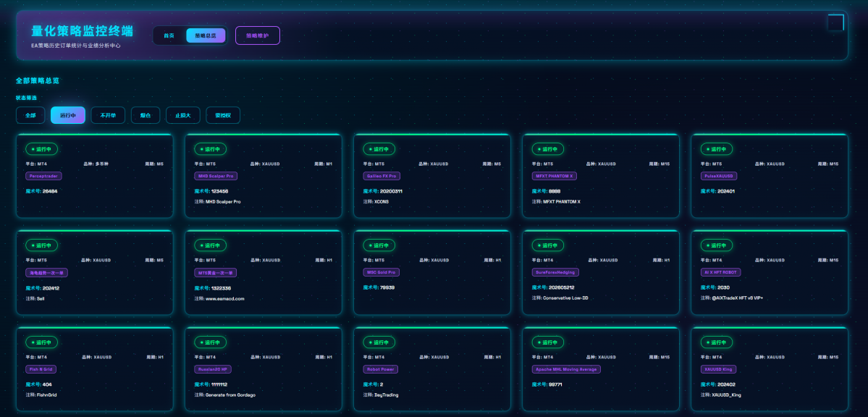Pick the 要授权 filter chip
Viewport: 868px width, 417px height.
pyautogui.click(x=223, y=115)
